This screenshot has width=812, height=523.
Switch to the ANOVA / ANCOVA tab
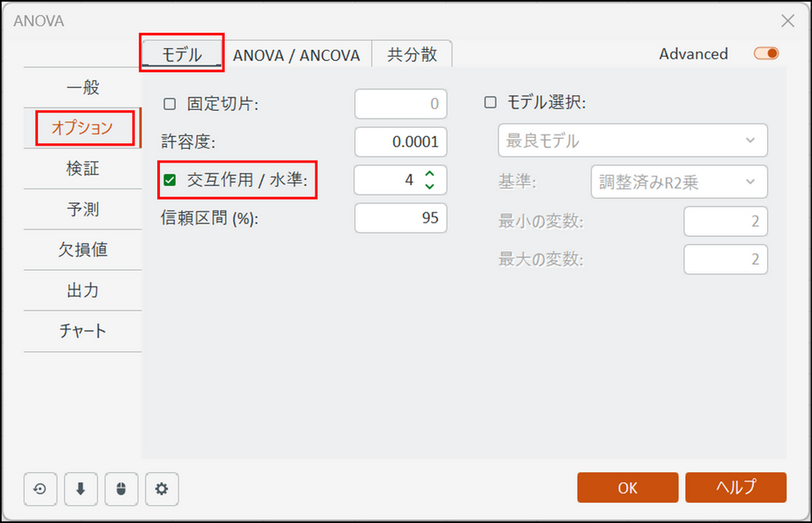coord(296,55)
